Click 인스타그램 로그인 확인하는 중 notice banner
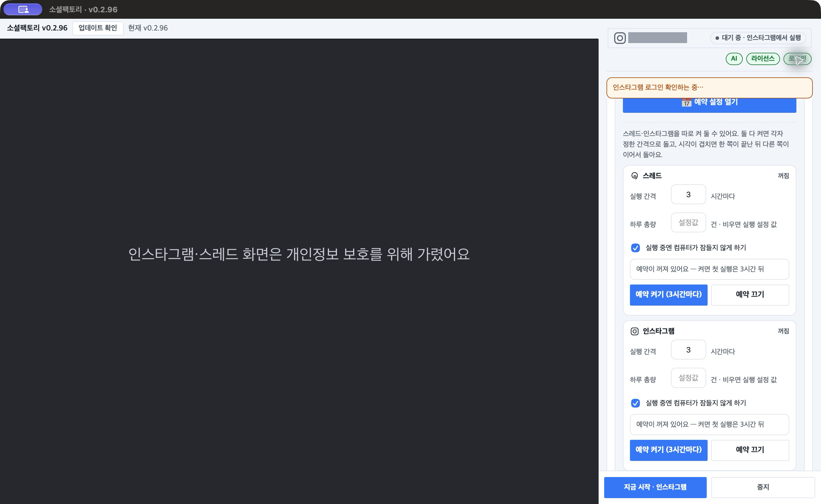The height and width of the screenshot is (504, 821). point(709,88)
